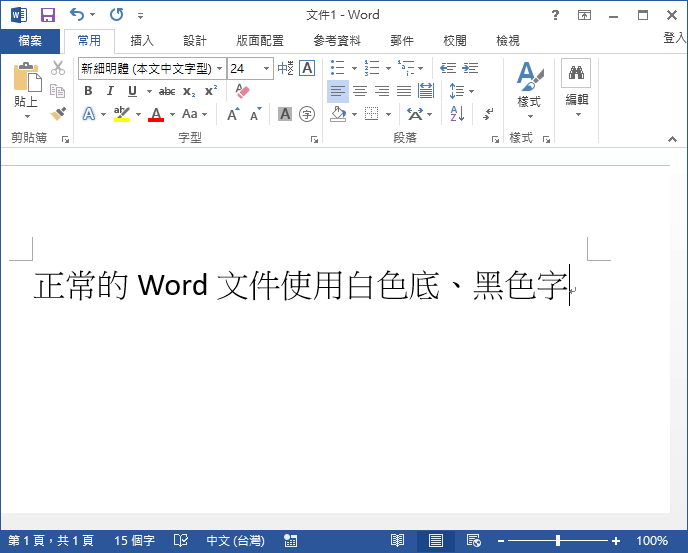Click the zoom slider handle
This screenshot has height=553, width=688.
[x=558, y=540]
